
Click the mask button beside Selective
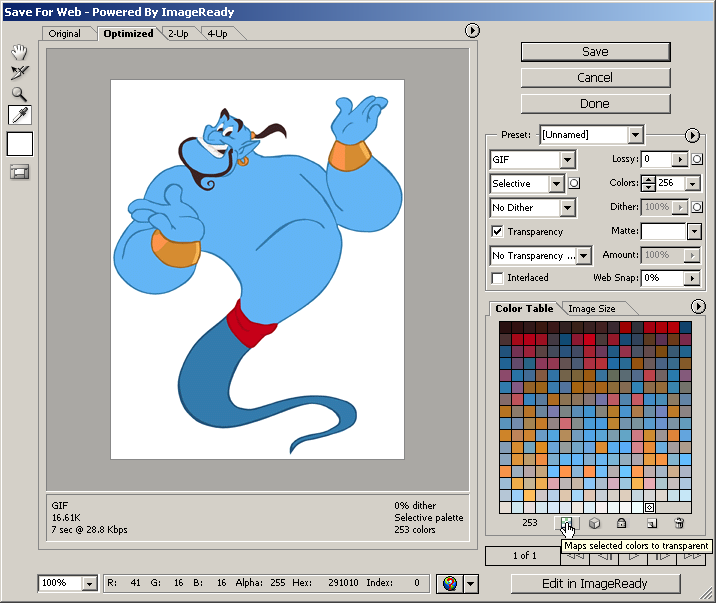[x=574, y=183]
